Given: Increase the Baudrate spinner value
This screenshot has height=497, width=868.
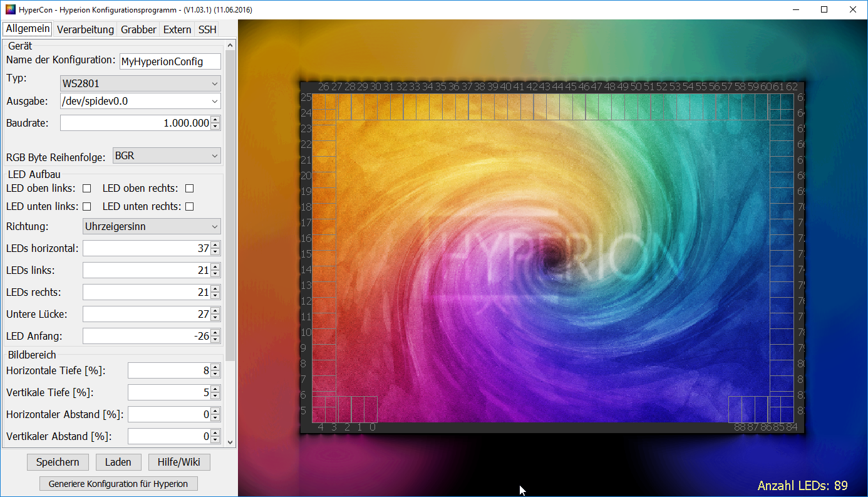Looking at the screenshot, I should [x=215, y=120].
